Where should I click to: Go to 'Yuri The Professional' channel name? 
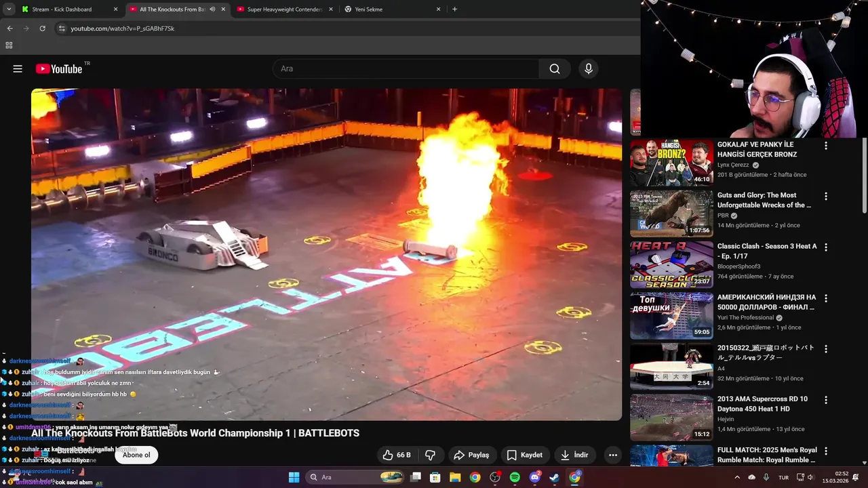click(x=745, y=317)
